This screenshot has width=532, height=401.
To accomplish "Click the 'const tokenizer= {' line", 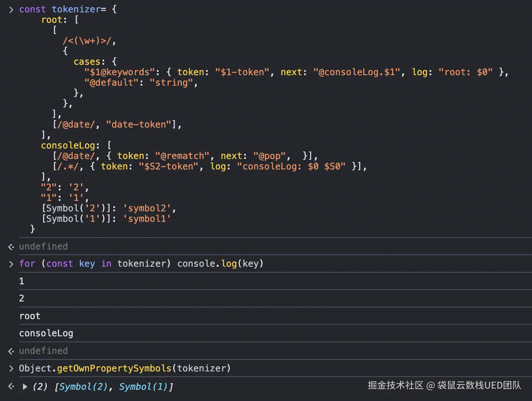I will click(68, 9).
